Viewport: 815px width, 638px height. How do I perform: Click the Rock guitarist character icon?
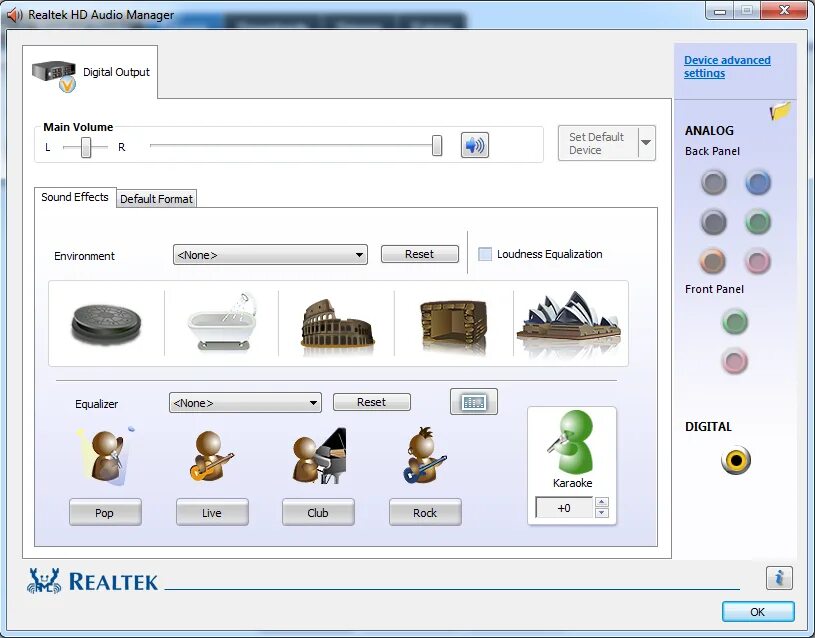(x=425, y=455)
